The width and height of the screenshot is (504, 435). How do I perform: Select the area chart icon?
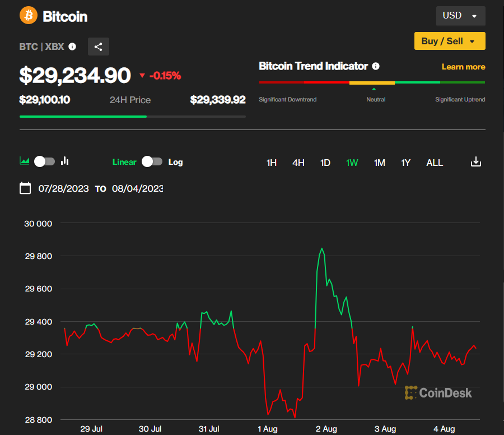(x=25, y=161)
